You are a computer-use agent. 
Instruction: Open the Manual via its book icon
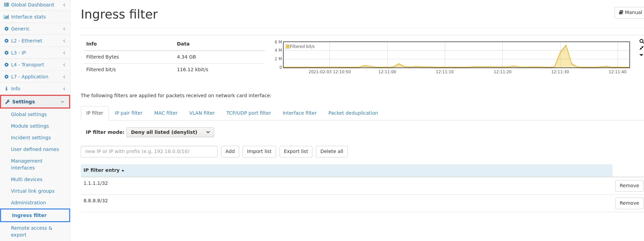pos(621,12)
